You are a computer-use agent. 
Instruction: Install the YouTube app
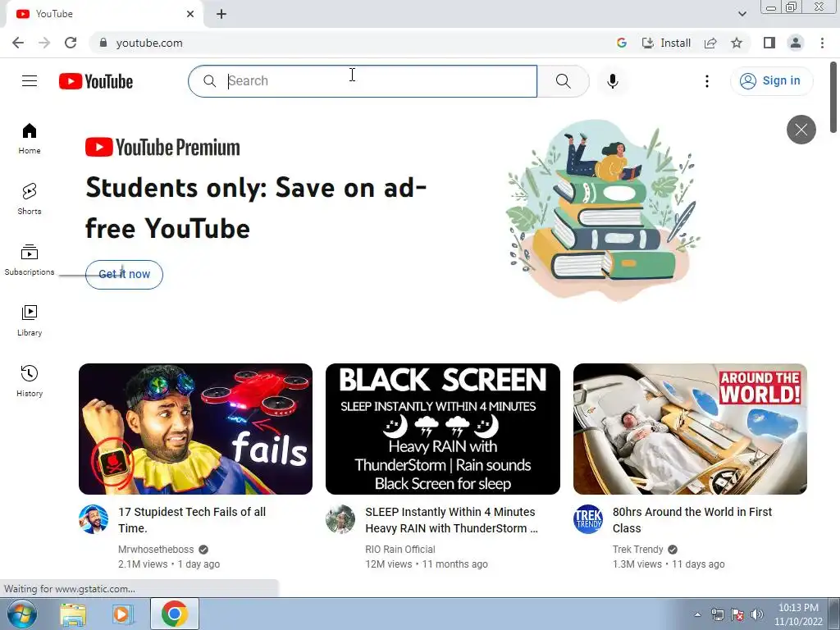click(x=666, y=43)
